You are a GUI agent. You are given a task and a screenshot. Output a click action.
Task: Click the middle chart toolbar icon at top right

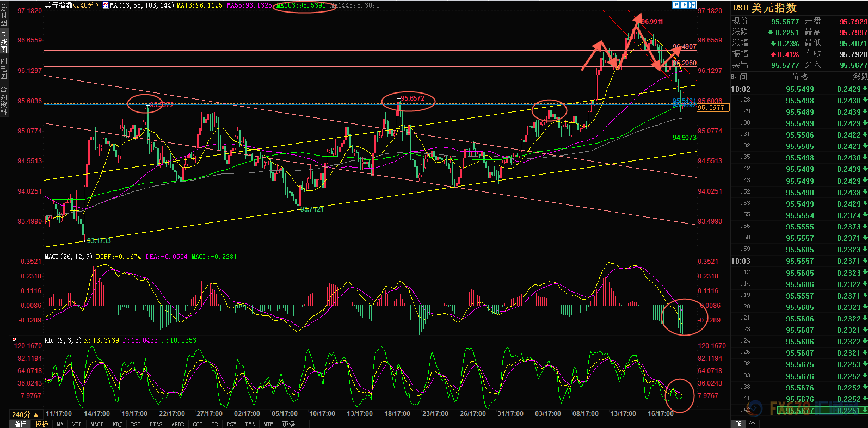pos(684,5)
